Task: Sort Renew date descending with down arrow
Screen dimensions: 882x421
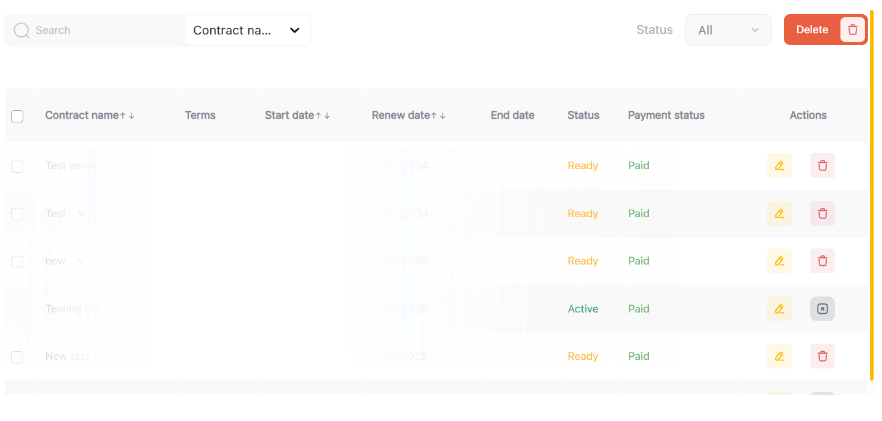Action: (x=443, y=116)
